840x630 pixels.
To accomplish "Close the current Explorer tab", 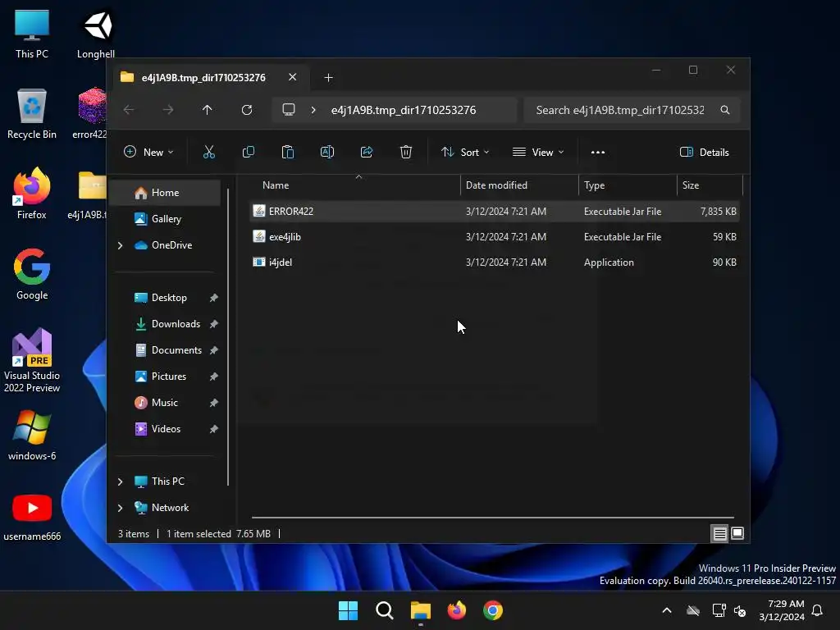I will pyautogui.click(x=293, y=77).
